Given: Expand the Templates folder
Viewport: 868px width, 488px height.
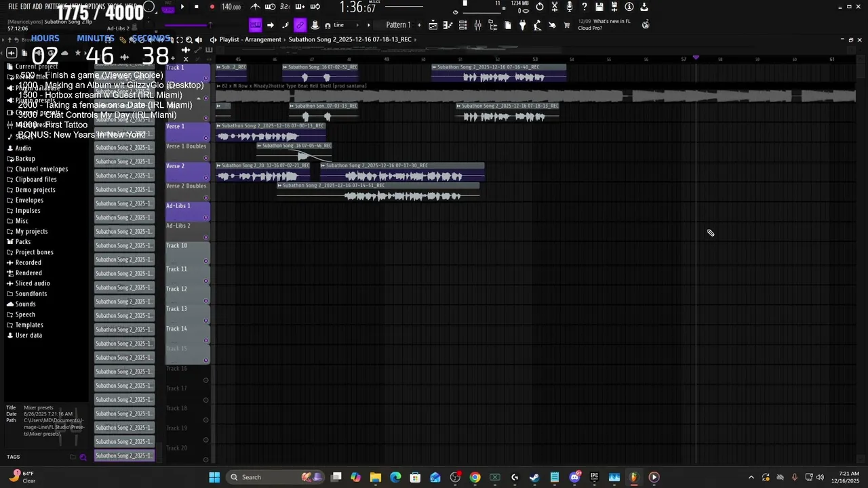Looking at the screenshot, I should point(29,325).
